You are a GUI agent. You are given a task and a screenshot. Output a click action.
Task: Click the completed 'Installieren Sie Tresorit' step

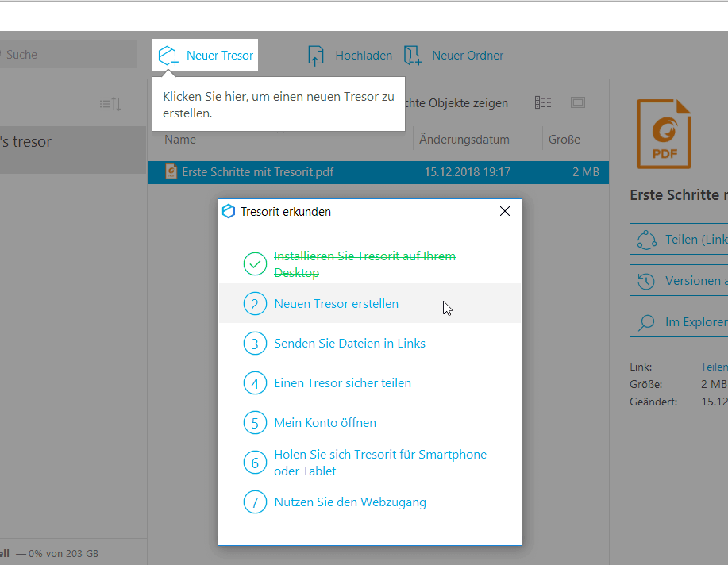pyautogui.click(x=364, y=264)
